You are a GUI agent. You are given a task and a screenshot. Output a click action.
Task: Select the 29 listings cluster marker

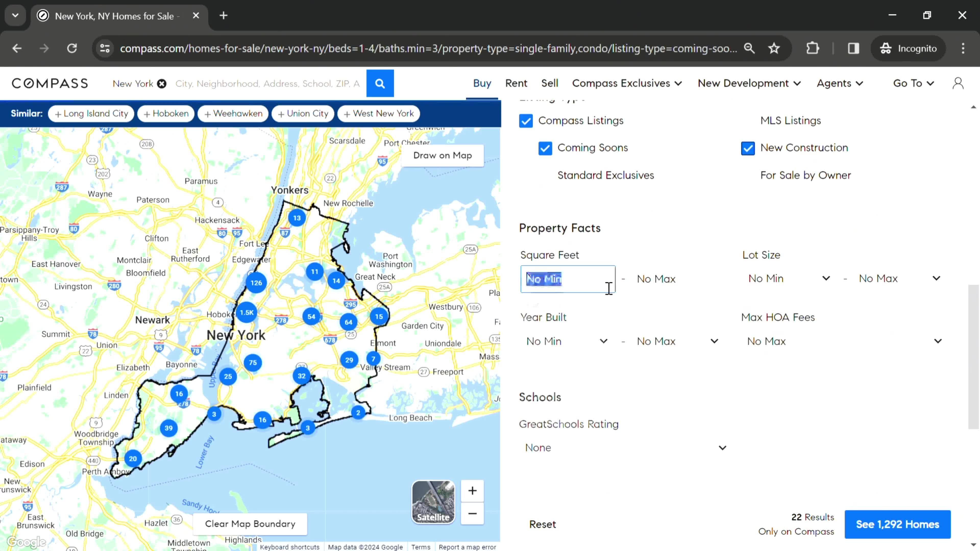click(x=349, y=360)
